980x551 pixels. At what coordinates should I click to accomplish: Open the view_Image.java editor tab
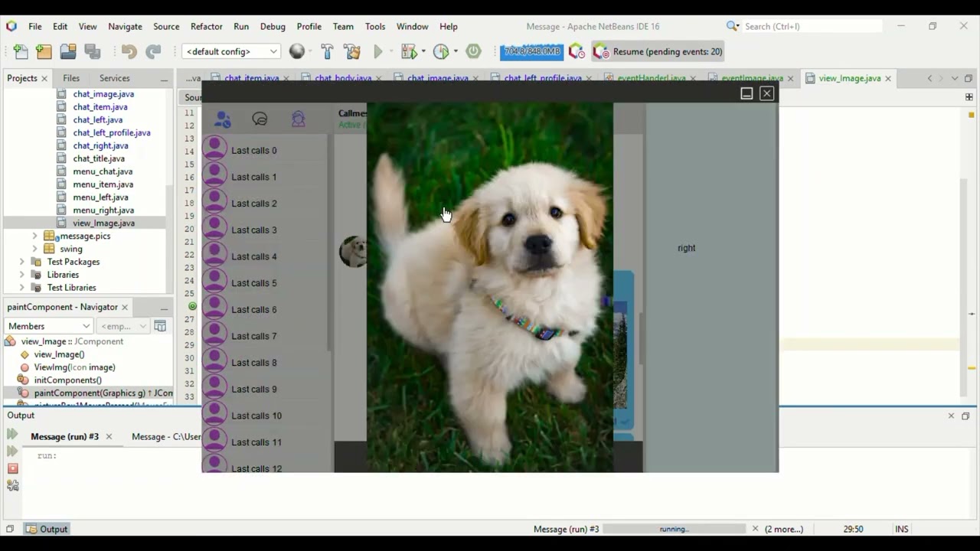[849, 78]
